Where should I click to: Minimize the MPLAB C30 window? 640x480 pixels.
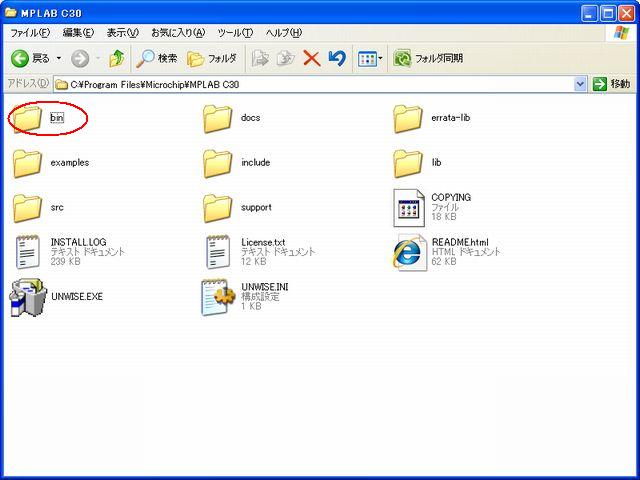589,14
